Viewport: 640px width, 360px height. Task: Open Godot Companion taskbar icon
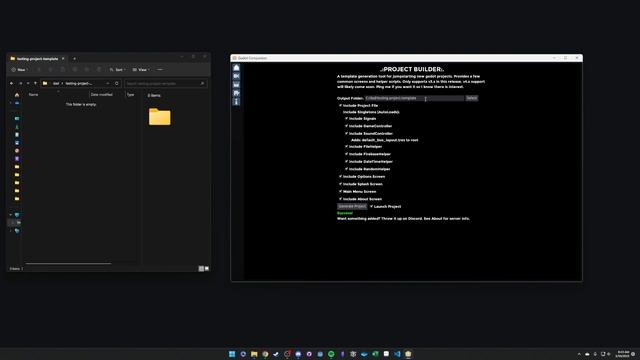[x=408, y=354]
